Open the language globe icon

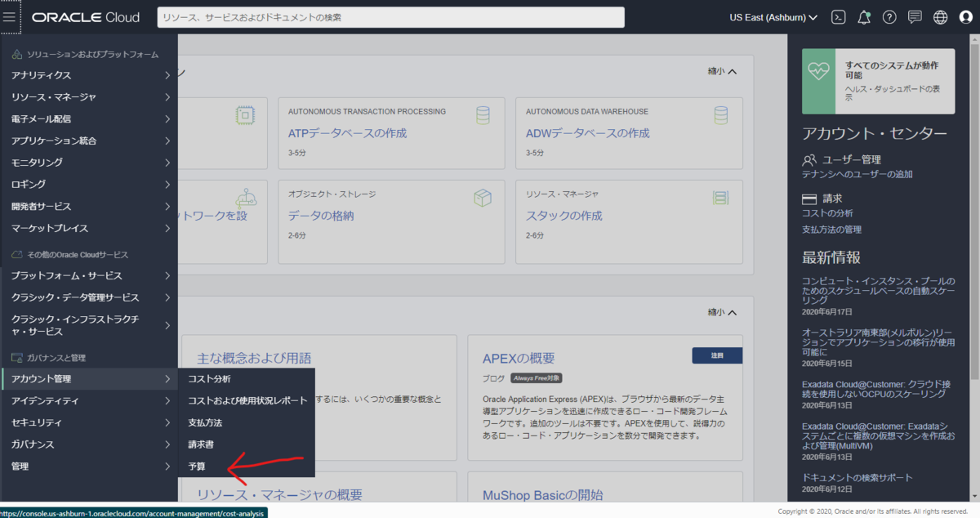tap(940, 17)
